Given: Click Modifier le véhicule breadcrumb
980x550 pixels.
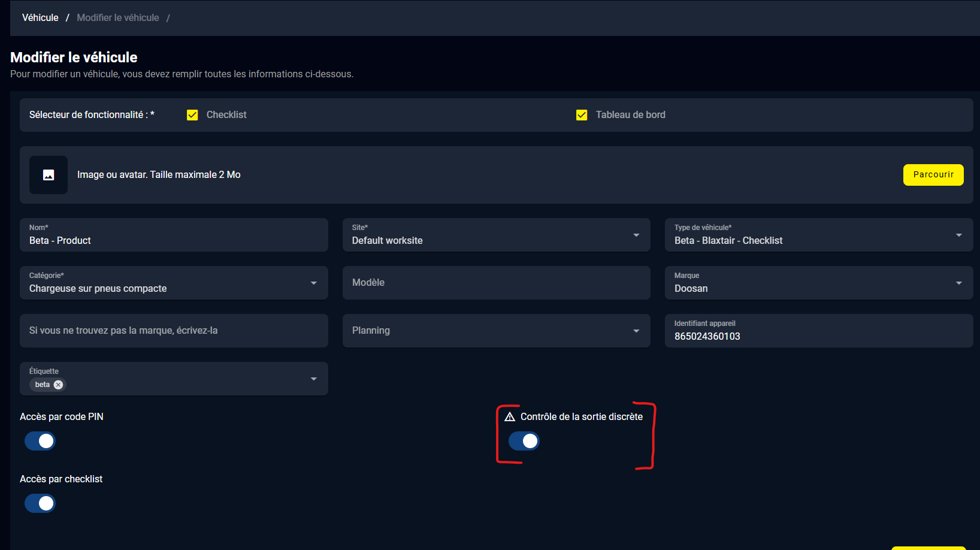Looking at the screenshot, I should 118,18.
